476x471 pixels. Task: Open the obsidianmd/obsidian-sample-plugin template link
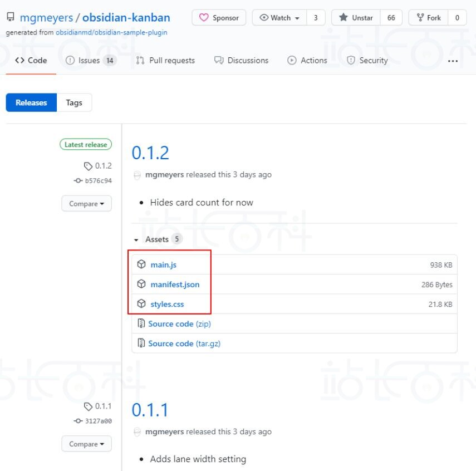click(111, 32)
